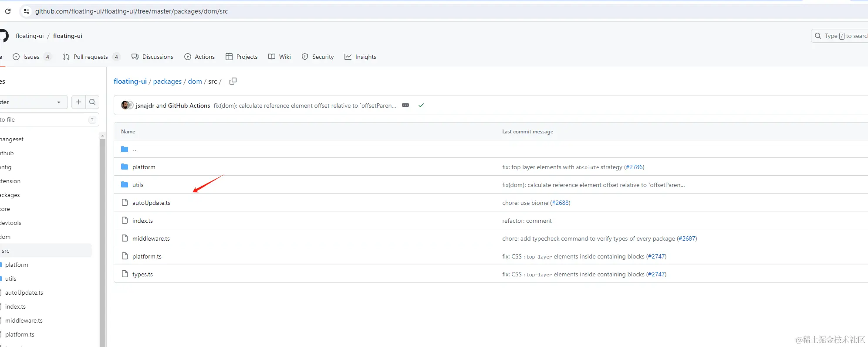
Task: Click types.ts file icon in list
Action: [x=125, y=274]
